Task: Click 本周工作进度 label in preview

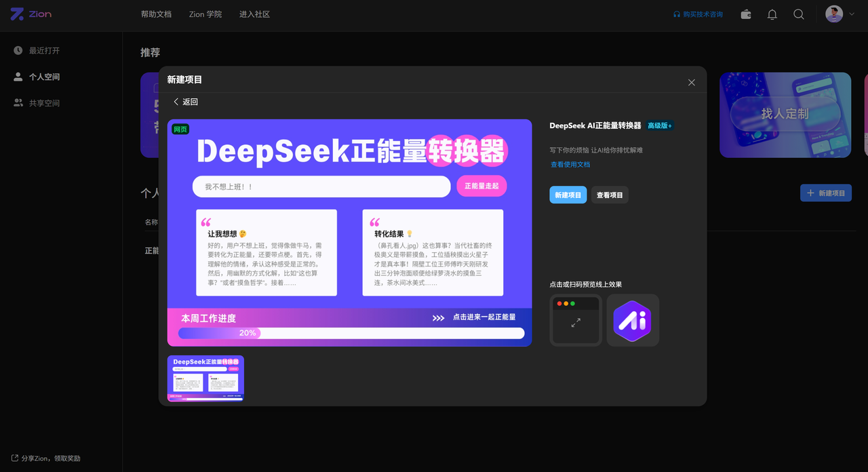Action: [x=208, y=318]
